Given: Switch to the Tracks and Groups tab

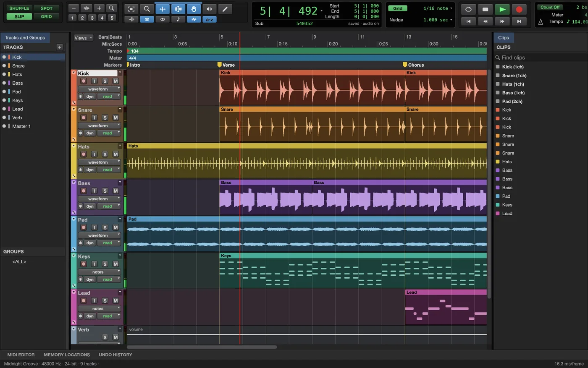Looking at the screenshot, I should 25,38.
